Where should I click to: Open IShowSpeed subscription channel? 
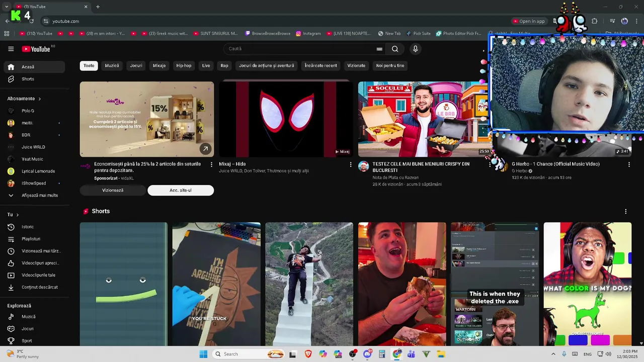click(35, 183)
